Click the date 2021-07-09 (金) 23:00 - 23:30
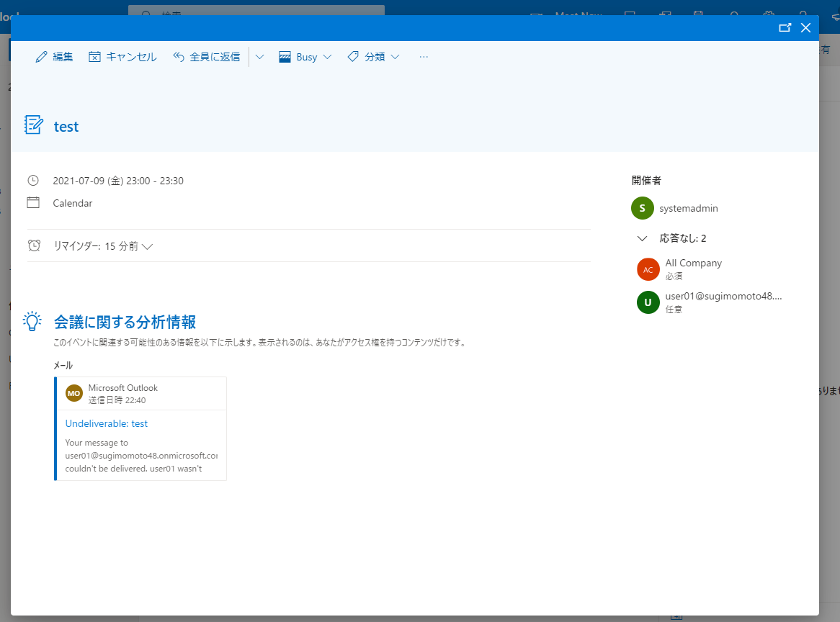Screen dimensions: 840x622 [x=118, y=181]
